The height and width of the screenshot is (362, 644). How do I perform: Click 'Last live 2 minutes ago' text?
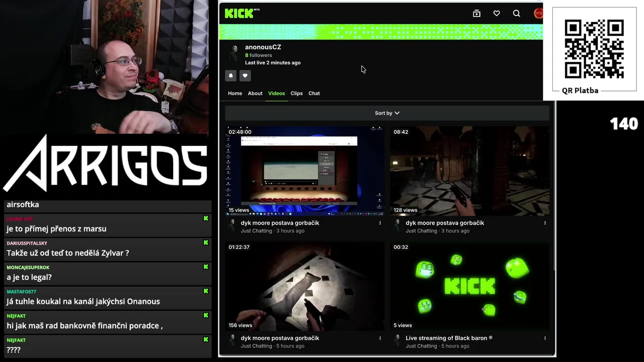pyautogui.click(x=273, y=63)
